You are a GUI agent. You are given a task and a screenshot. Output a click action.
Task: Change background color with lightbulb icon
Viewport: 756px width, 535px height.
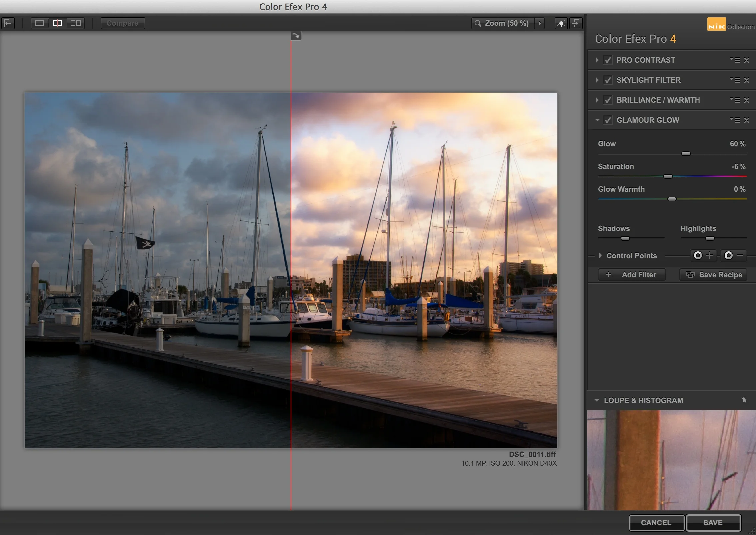561,23
